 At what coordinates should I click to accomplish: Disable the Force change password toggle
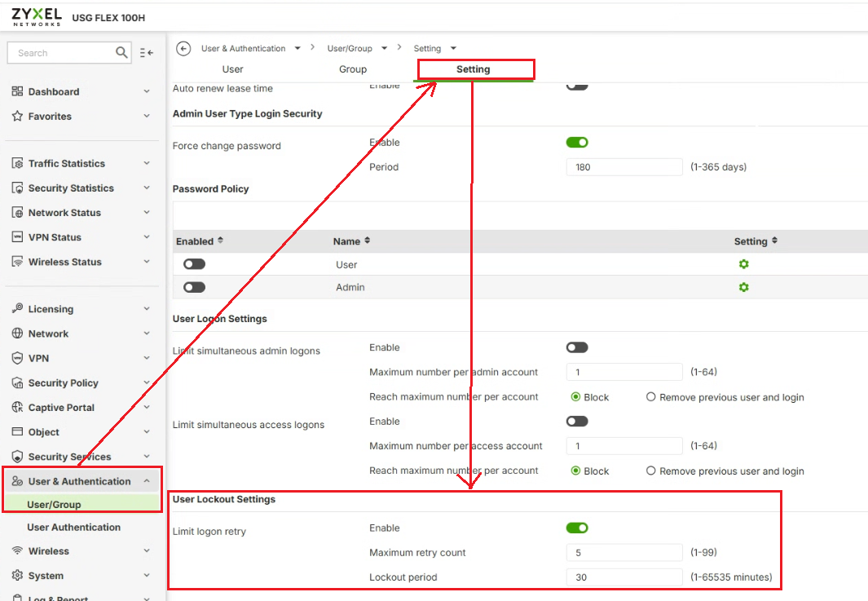[x=577, y=143]
